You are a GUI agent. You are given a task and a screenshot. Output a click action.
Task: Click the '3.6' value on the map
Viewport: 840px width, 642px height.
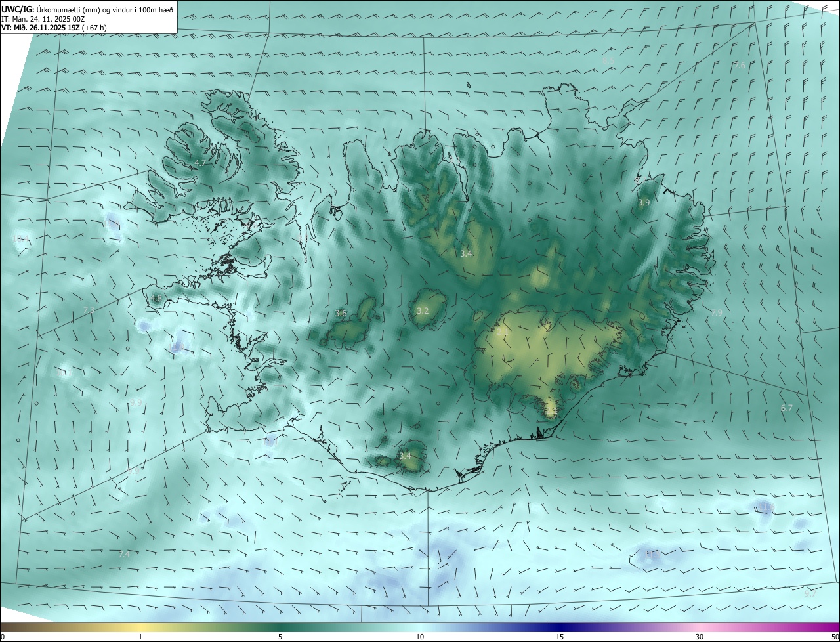[341, 314]
